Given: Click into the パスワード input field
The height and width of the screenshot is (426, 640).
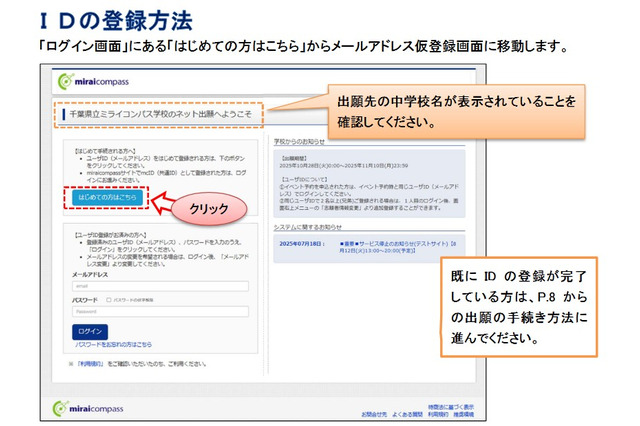Looking at the screenshot, I should click(158, 311).
